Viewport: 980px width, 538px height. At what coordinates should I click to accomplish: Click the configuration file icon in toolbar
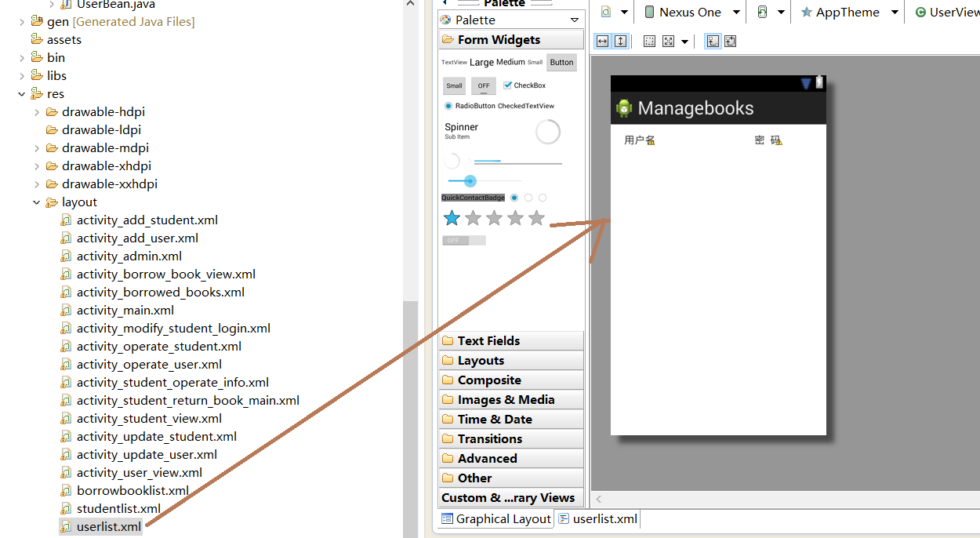coord(606,12)
